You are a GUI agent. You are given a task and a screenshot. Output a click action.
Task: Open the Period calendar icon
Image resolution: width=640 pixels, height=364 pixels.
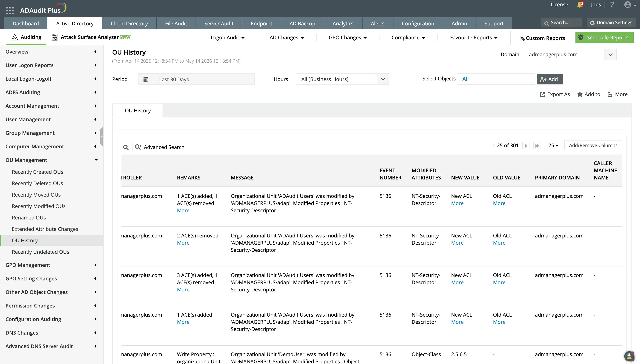click(x=146, y=79)
